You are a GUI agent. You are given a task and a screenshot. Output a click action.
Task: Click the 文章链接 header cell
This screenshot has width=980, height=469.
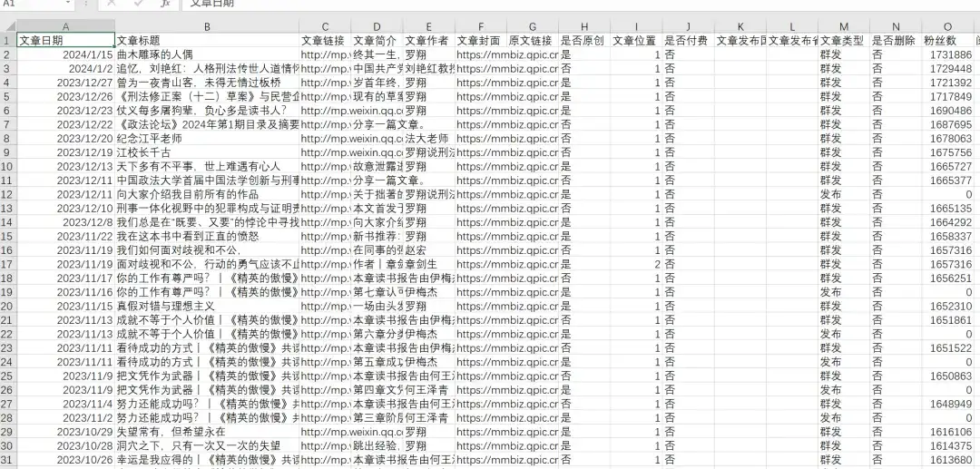click(x=325, y=41)
